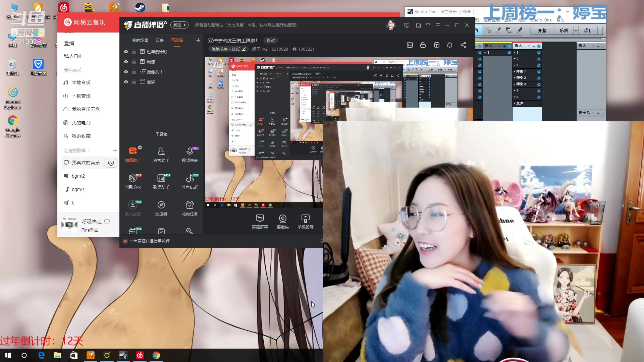Viewport: 644px width, 362px height.
Task: Add a 摄像头 camera source
Action: pos(282,222)
